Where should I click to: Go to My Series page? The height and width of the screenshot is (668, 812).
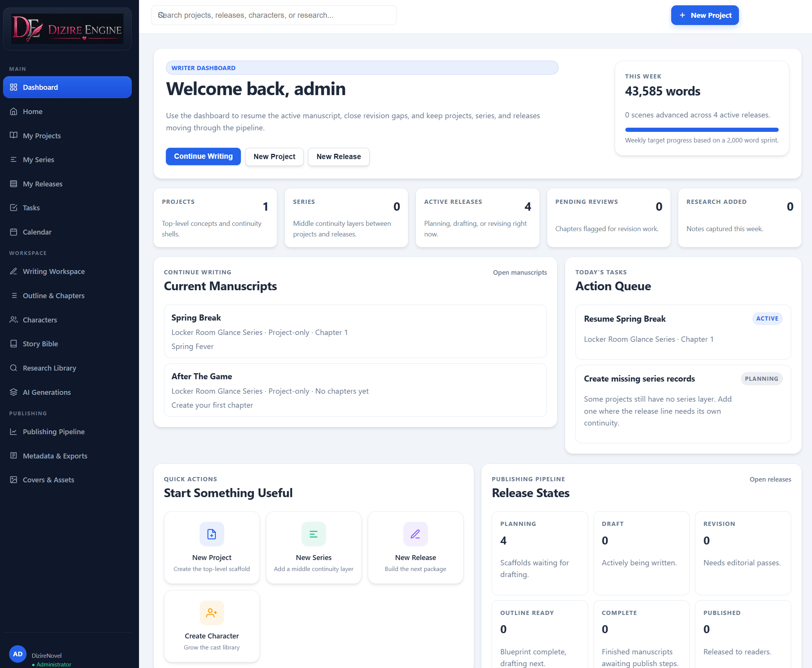67,159
